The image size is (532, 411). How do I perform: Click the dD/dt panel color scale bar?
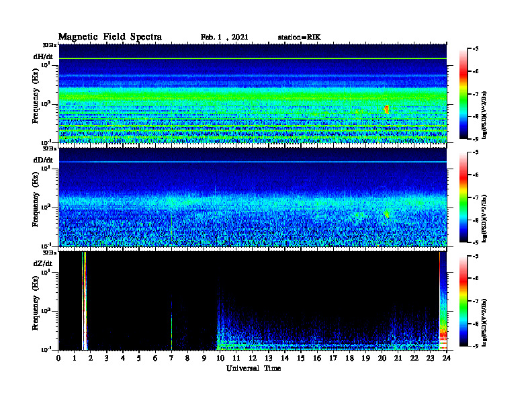[463, 197]
